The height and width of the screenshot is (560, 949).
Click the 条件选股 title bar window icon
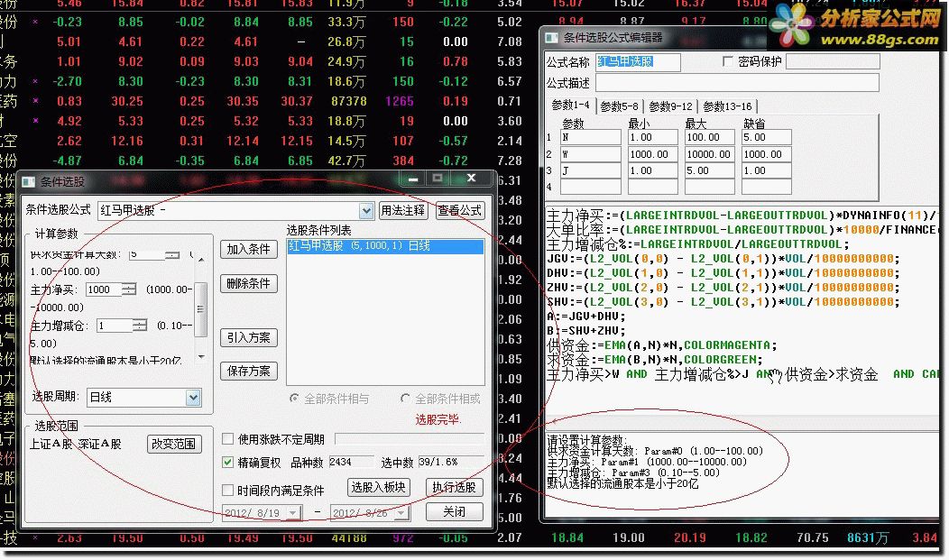[x=29, y=181]
